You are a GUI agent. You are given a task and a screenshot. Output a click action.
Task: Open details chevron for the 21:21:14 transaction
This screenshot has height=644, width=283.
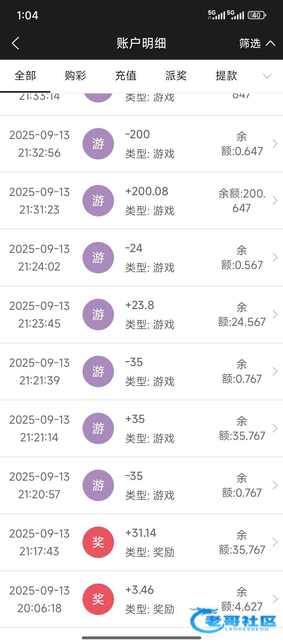[275, 428]
